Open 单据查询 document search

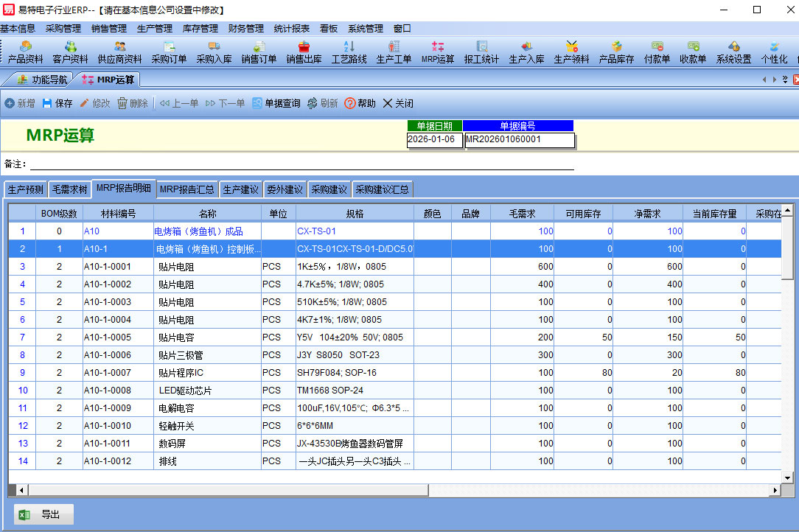coord(276,103)
